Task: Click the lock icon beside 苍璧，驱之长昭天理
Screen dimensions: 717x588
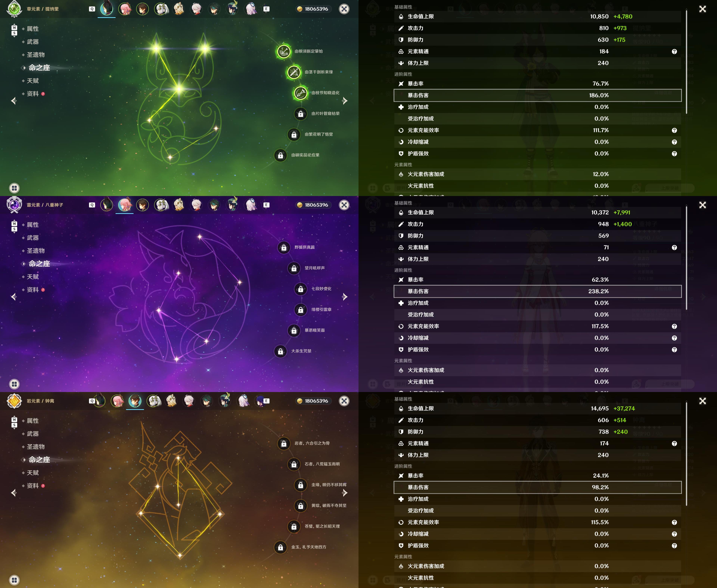Action: click(x=294, y=526)
